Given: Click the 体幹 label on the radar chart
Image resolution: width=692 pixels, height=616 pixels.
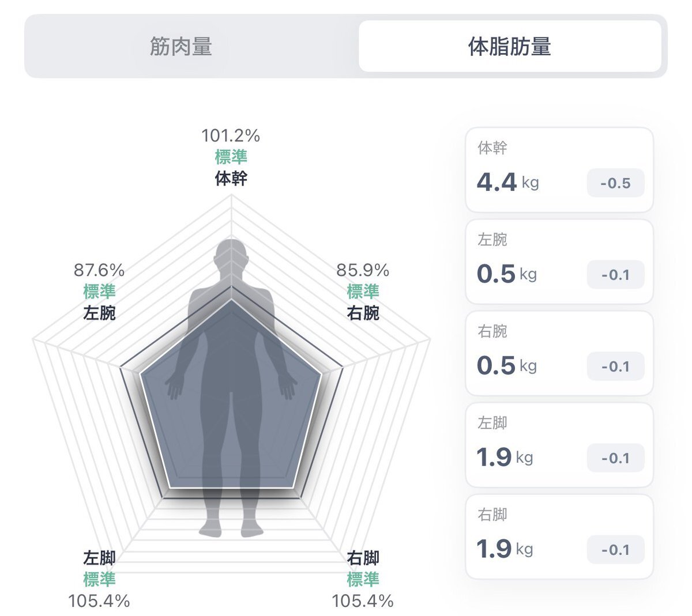Looking at the screenshot, I should tap(231, 179).
